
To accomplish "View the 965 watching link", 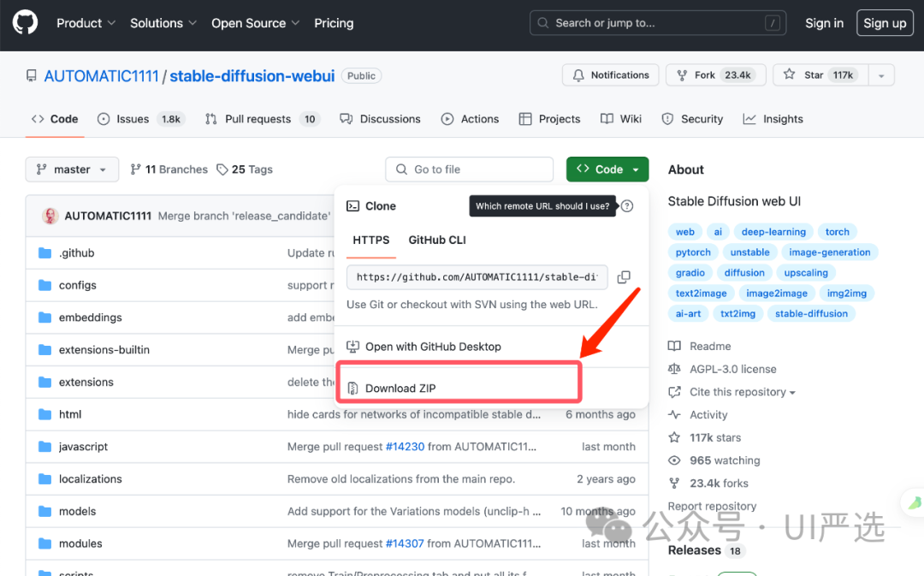I will [714, 460].
